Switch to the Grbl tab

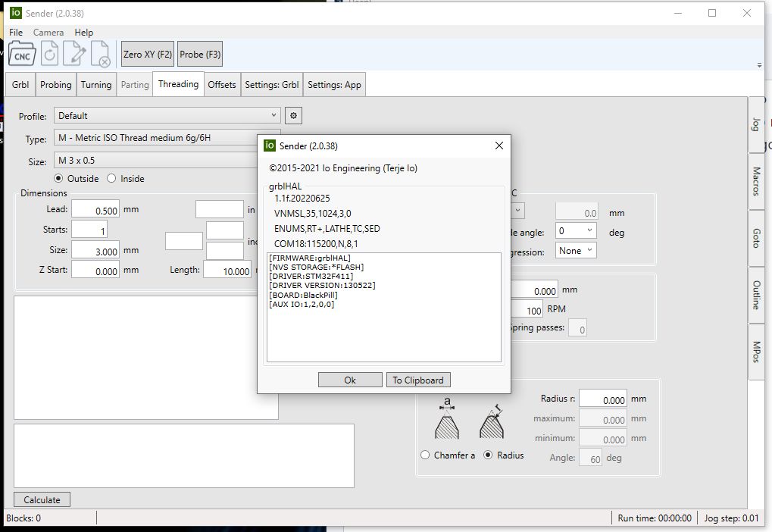[x=20, y=85]
